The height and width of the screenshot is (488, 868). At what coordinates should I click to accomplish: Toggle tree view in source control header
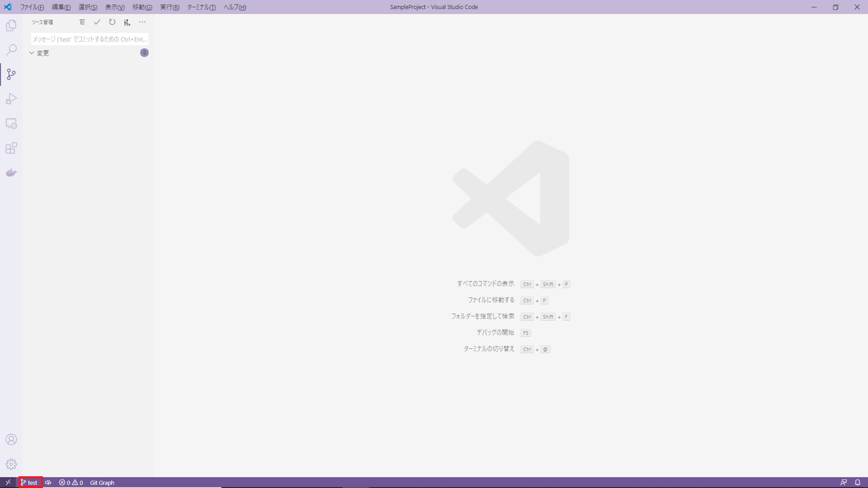click(82, 22)
